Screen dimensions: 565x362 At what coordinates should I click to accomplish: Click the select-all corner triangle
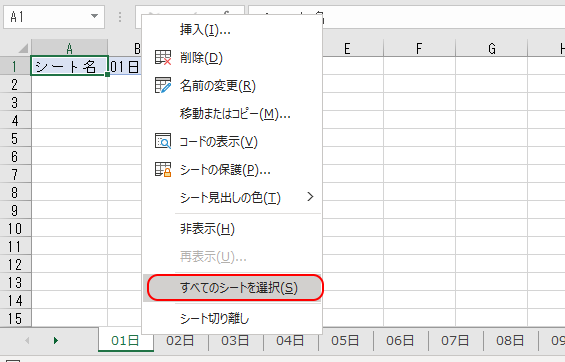[23, 48]
